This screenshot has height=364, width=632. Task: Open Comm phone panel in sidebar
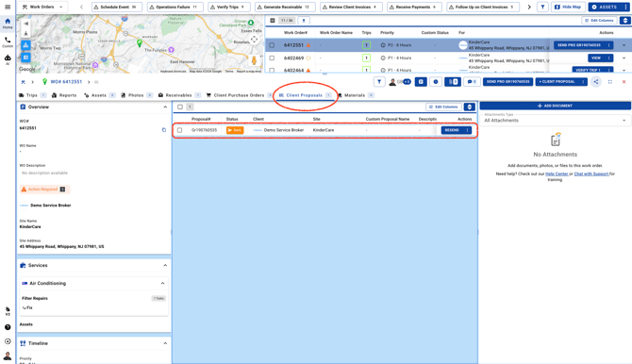8,41
